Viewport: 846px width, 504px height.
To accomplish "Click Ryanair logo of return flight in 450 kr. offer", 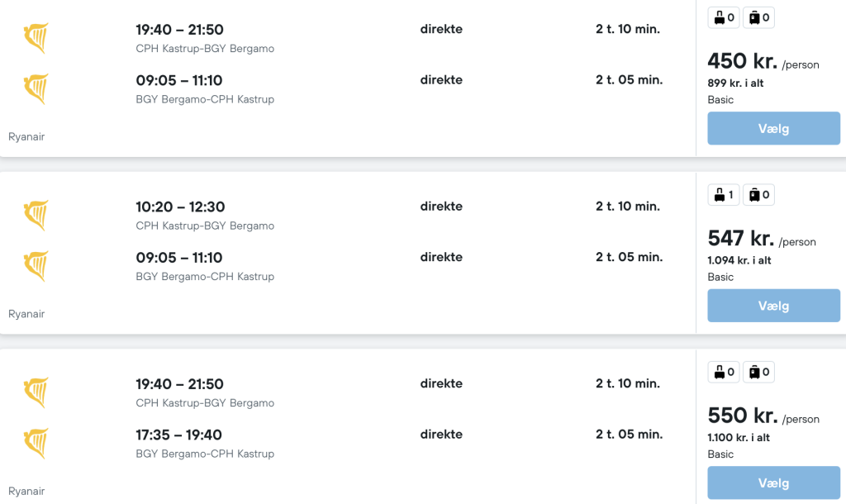I will 36,88.
